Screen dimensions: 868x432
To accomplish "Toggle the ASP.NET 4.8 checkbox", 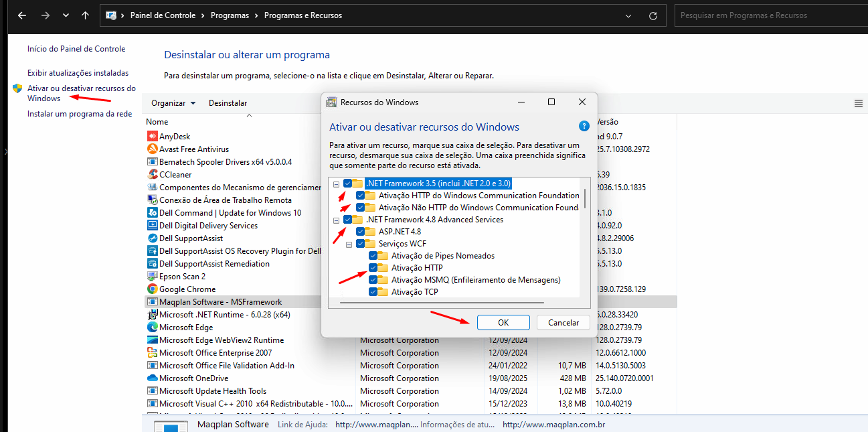I will 361,232.
